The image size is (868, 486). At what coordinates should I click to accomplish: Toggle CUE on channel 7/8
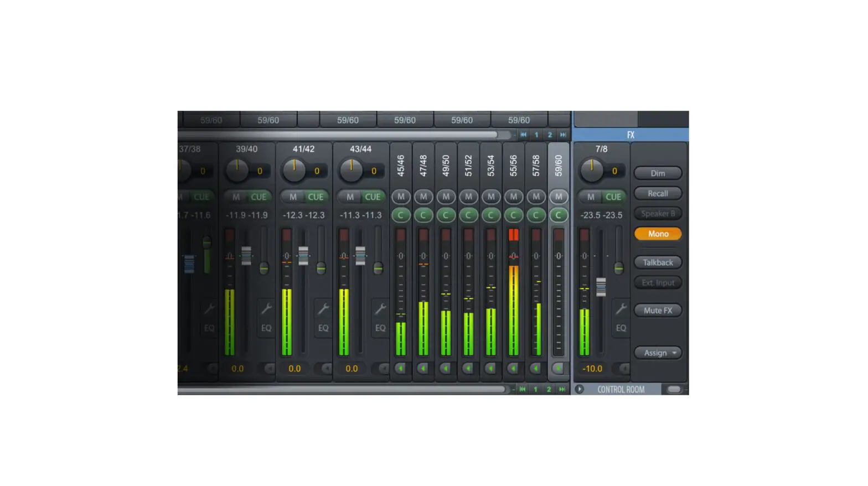tap(613, 197)
